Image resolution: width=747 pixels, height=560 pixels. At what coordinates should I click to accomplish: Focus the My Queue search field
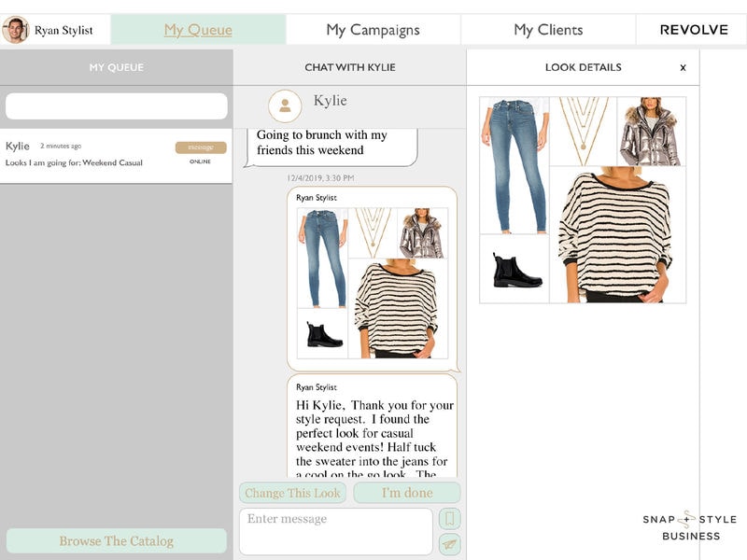pos(116,105)
